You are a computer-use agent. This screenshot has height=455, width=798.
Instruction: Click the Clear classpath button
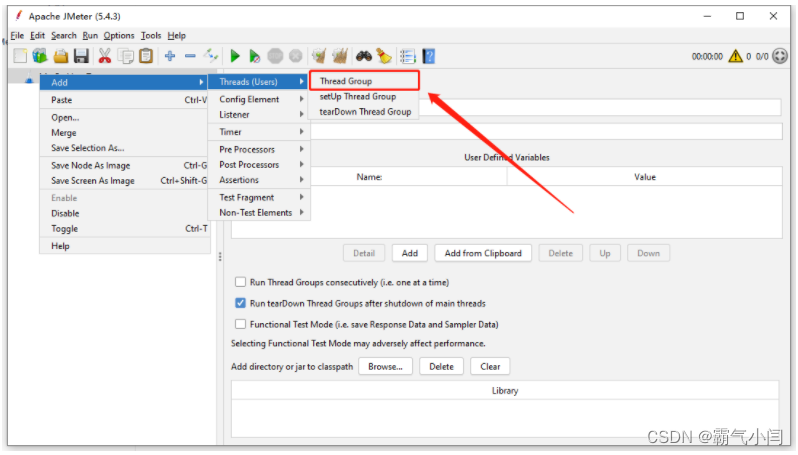tap(490, 366)
